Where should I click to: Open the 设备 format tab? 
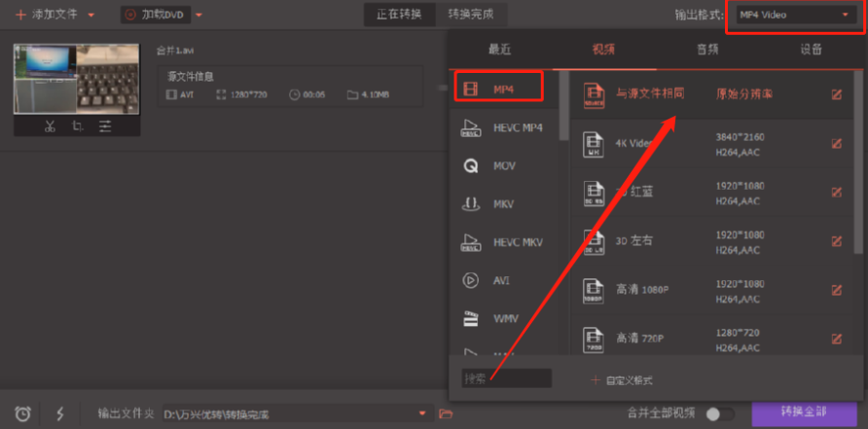(x=812, y=50)
